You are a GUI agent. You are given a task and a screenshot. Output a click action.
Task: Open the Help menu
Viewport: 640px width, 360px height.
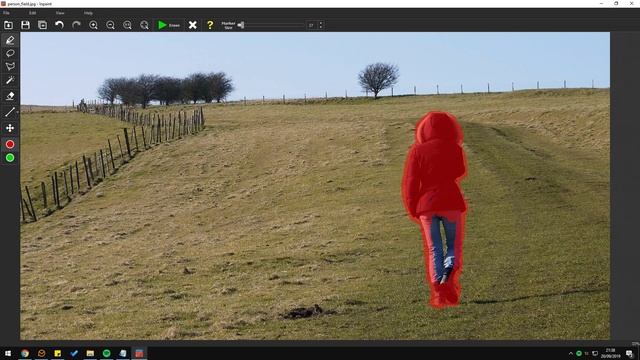(88, 13)
